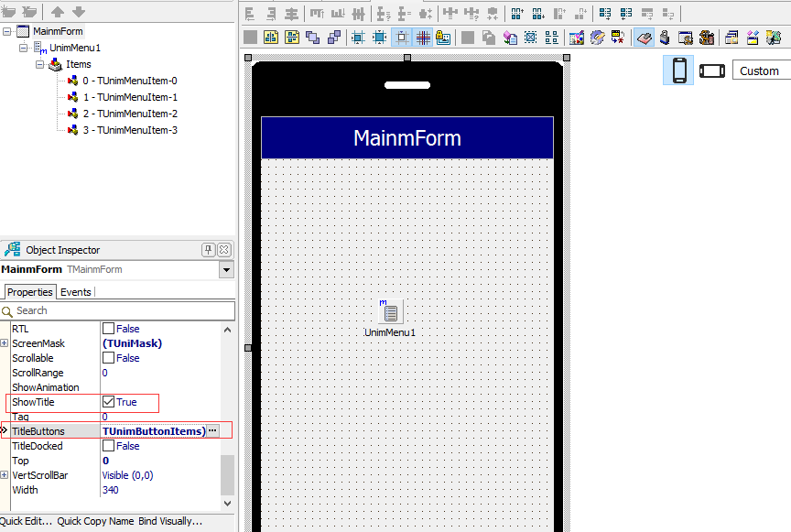The width and height of the screenshot is (791, 532).
Task: Expand the ScreenMask property
Action: [x=4, y=343]
